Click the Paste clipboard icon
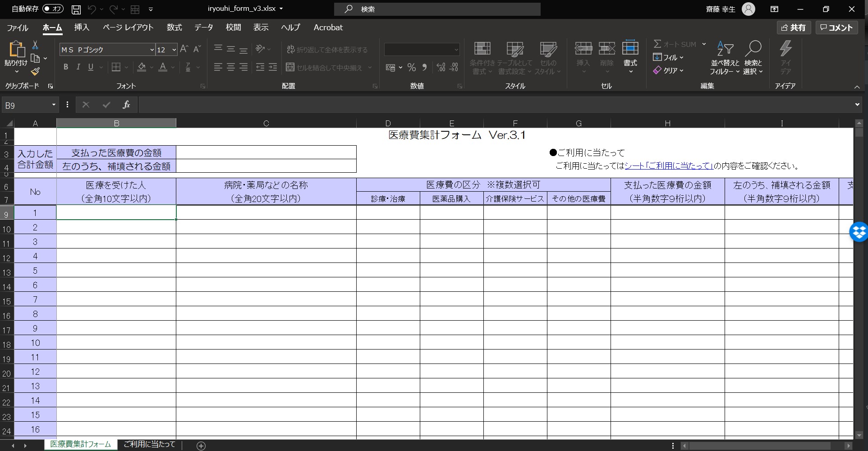Viewport: 868px width, 451px height. coord(16,49)
